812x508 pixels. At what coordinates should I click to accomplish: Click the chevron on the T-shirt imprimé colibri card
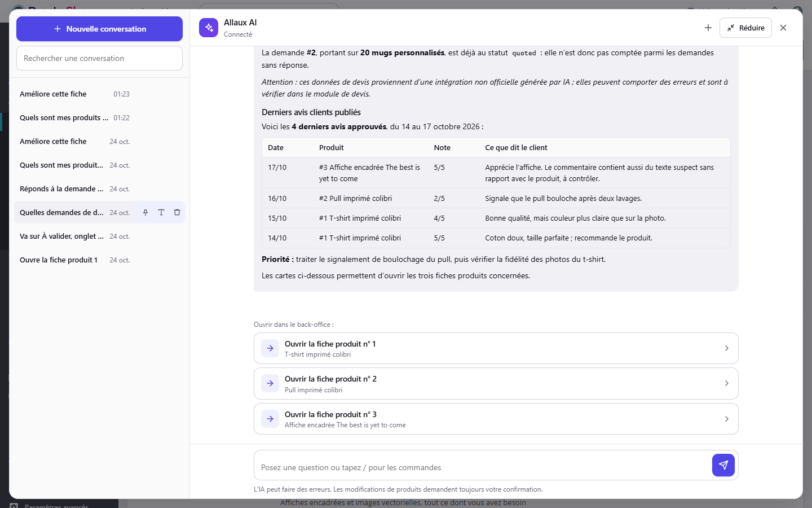[727, 348]
